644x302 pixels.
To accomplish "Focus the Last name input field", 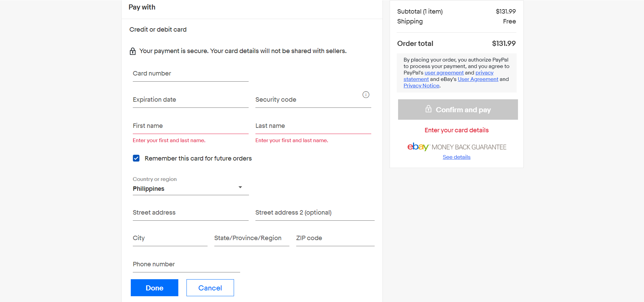I will pyautogui.click(x=313, y=126).
